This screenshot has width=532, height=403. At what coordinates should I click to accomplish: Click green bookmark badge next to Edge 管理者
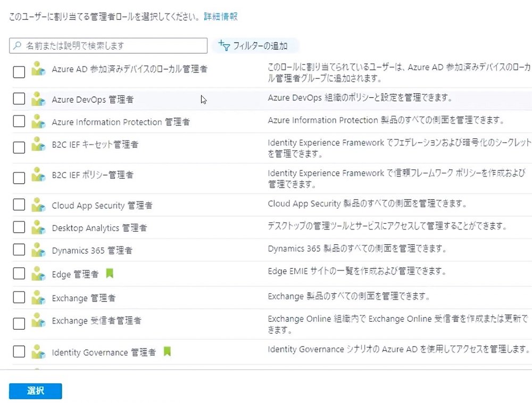click(110, 273)
